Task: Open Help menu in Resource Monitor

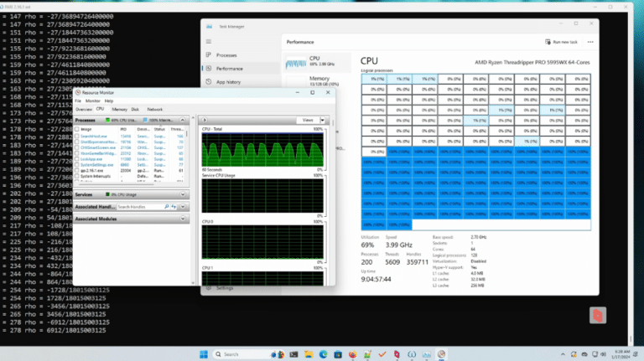Action: click(108, 101)
